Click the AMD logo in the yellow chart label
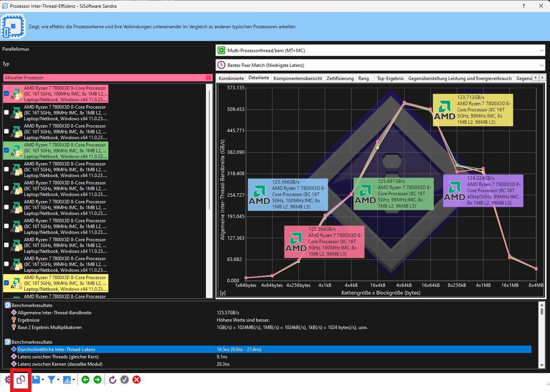 [444, 110]
